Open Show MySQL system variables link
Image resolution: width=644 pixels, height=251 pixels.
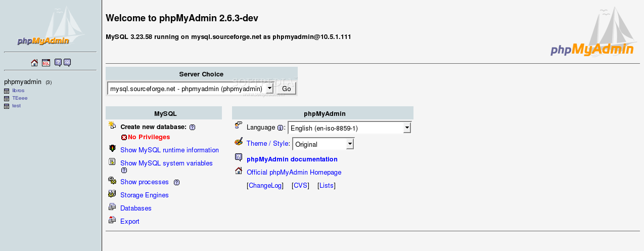(x=166, y=163)
